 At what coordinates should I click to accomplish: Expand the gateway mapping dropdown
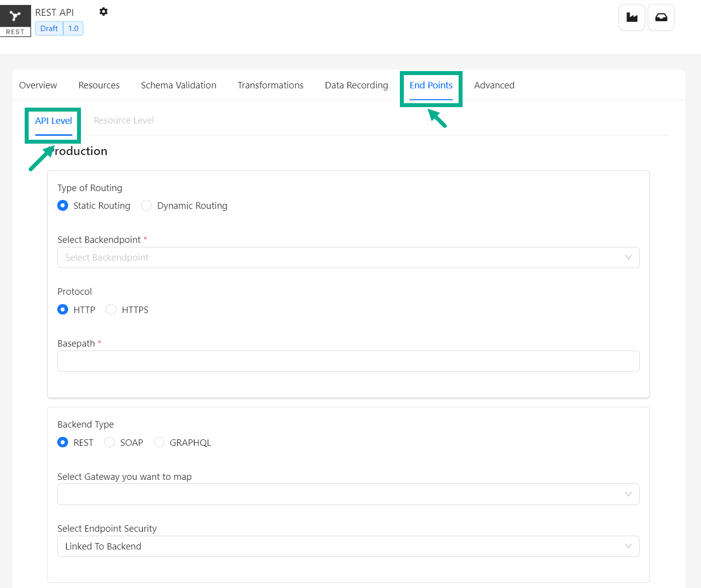tap(348, 494)
